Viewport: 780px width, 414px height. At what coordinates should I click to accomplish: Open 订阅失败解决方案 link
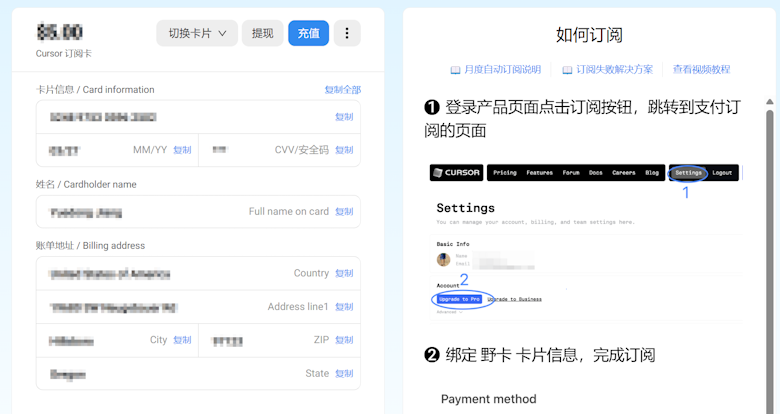coord(614,70)
